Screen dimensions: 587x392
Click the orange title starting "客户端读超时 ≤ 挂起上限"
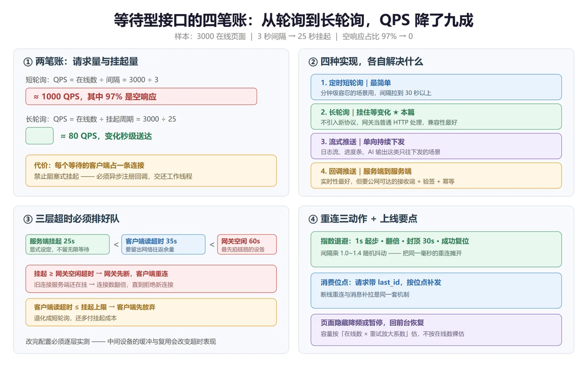(95, 307)
